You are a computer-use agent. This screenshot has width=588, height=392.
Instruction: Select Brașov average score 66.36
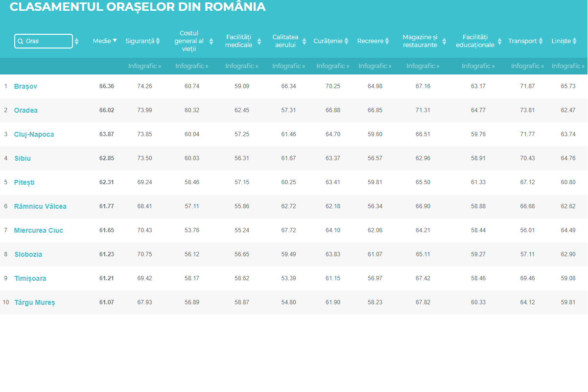coord(107,86)
